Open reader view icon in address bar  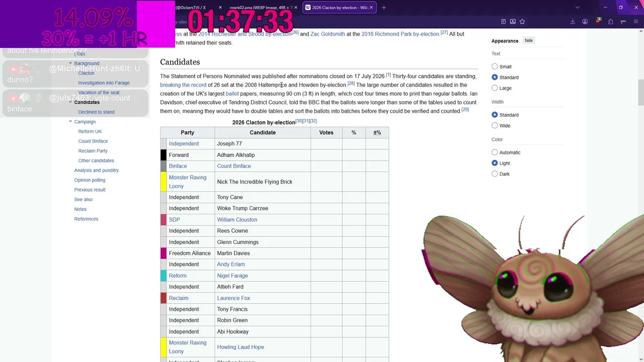click(503, 22)
